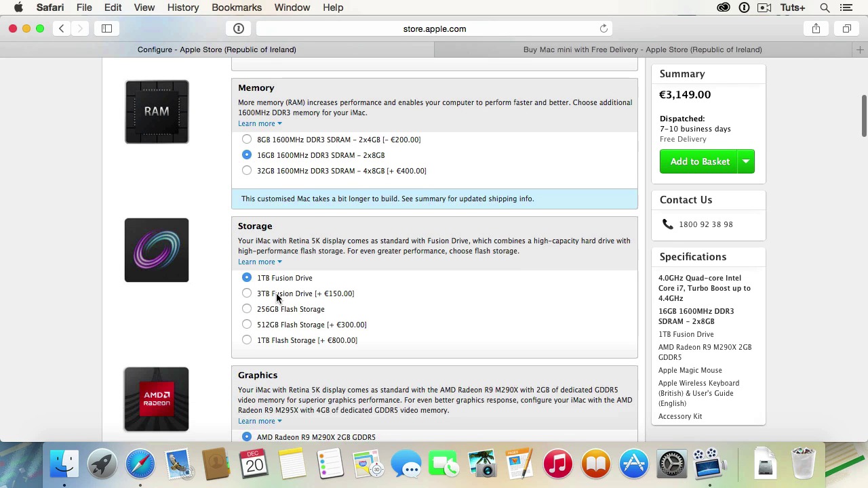Expand Learn more under Graphics

click(x=260, y=421)
